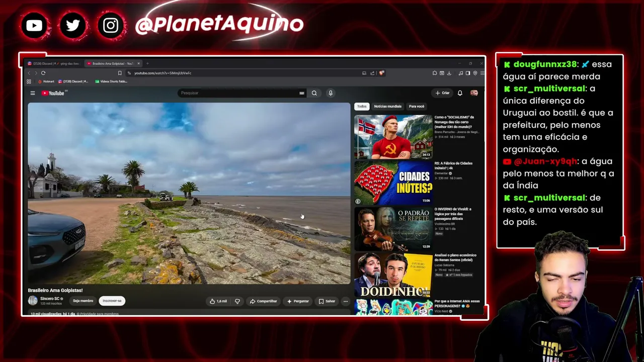Open YouTube notifications bell

tap(460, 93)
